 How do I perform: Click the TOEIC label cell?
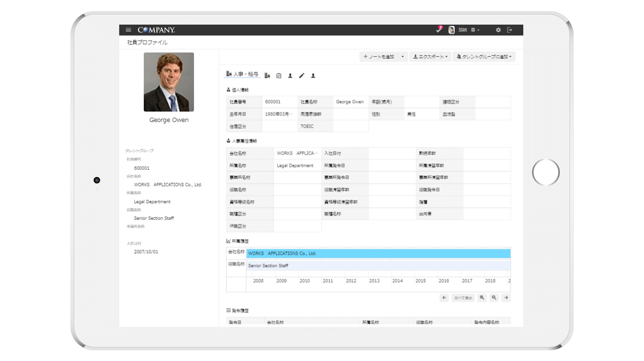(x=315, y=126)
